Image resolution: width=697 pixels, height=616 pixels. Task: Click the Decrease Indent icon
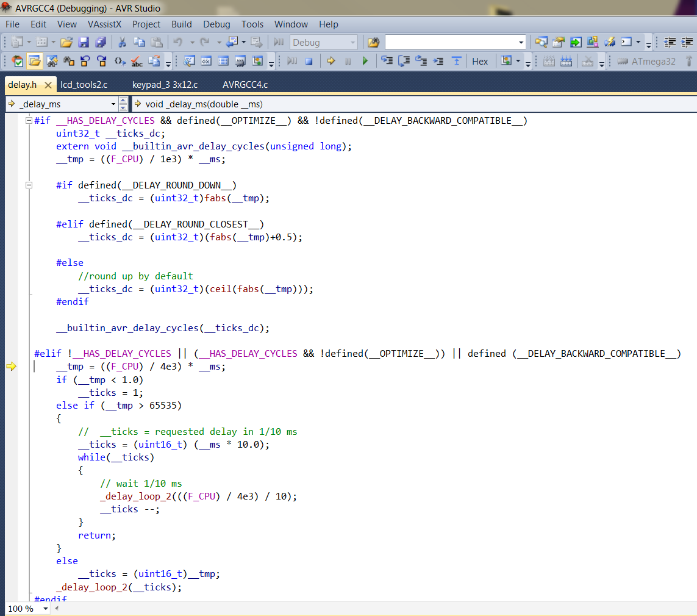click(670, 42)
